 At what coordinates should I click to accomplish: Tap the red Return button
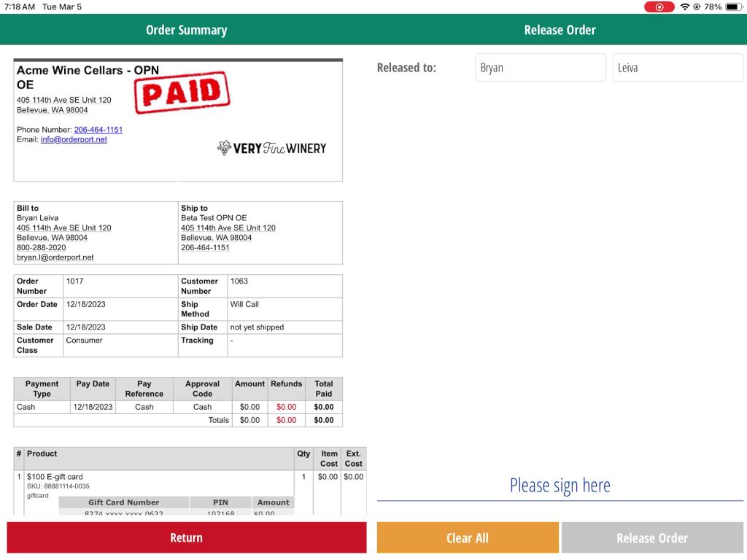(187, 537)
